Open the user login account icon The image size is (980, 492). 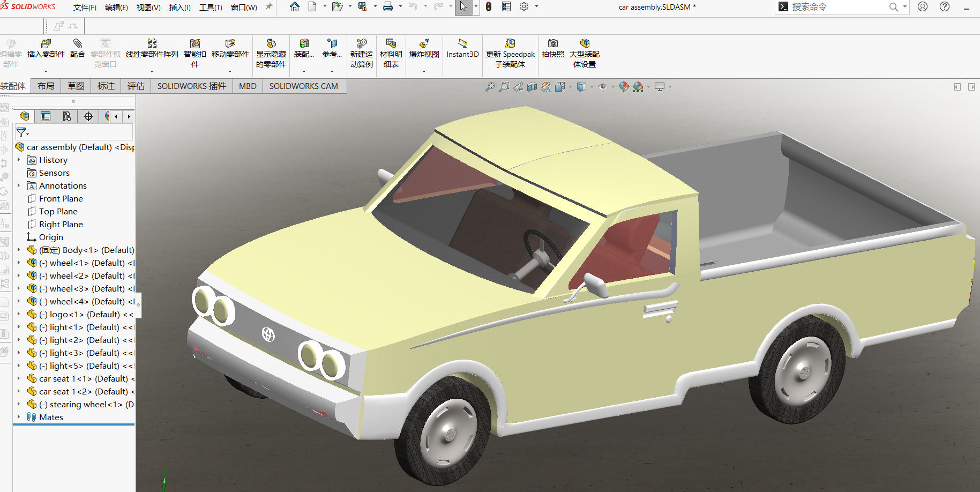click(923, 7)
